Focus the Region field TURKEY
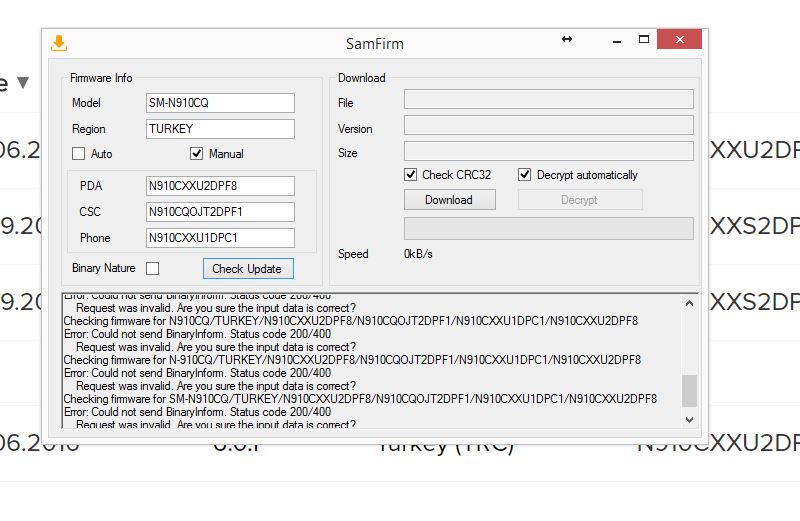Viewport: 800px width, 521px height. (220, 129)
